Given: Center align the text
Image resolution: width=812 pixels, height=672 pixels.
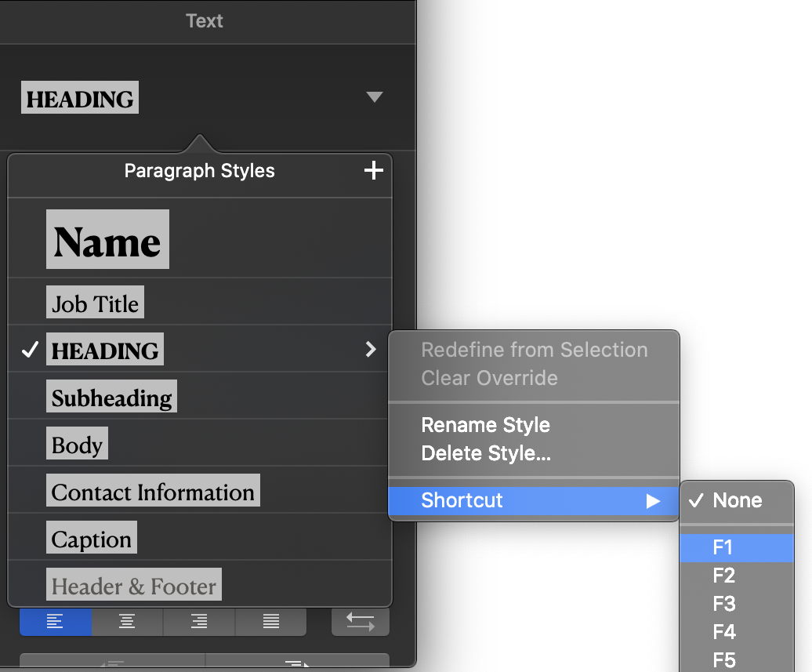Looking at the screenshot, I should [127, 621].
